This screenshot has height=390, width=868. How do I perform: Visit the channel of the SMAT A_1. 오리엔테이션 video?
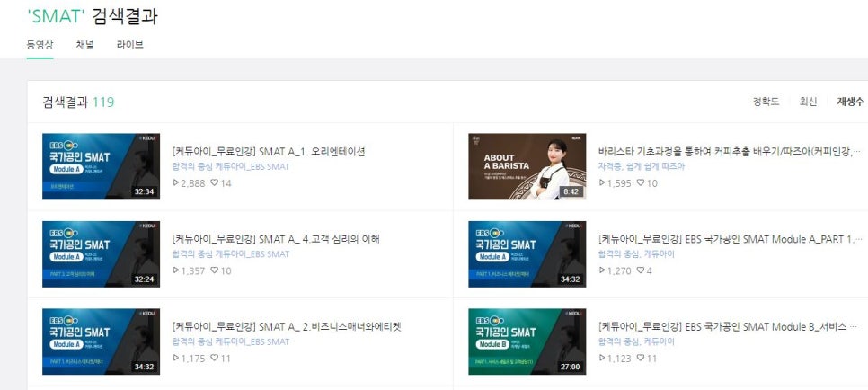[x=231, y=167]
